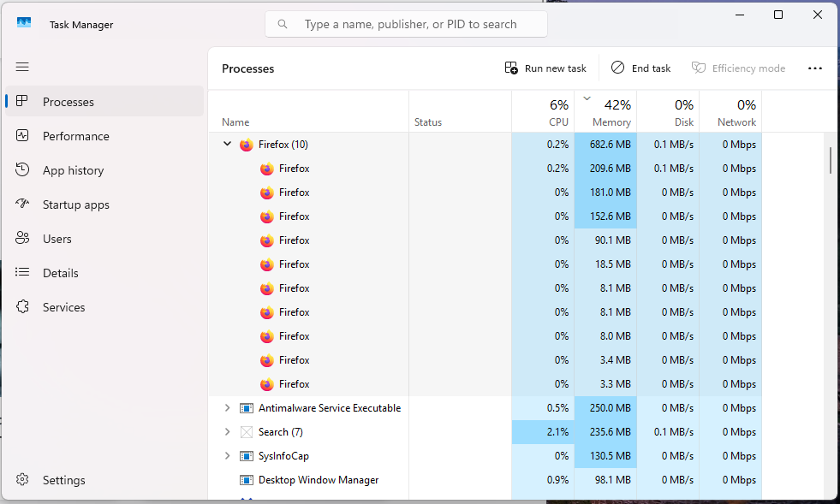
Task: Click the Services puzzle icon
Action: [22, 306]
